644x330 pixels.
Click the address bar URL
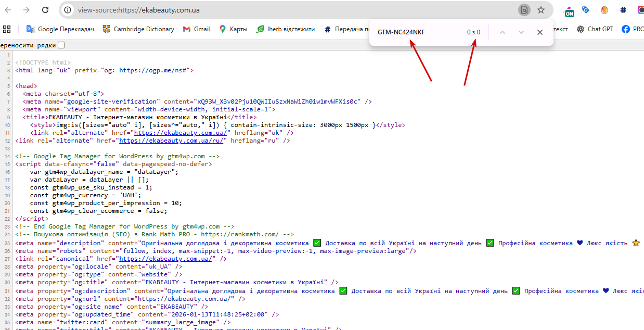(x=138, y=10)
